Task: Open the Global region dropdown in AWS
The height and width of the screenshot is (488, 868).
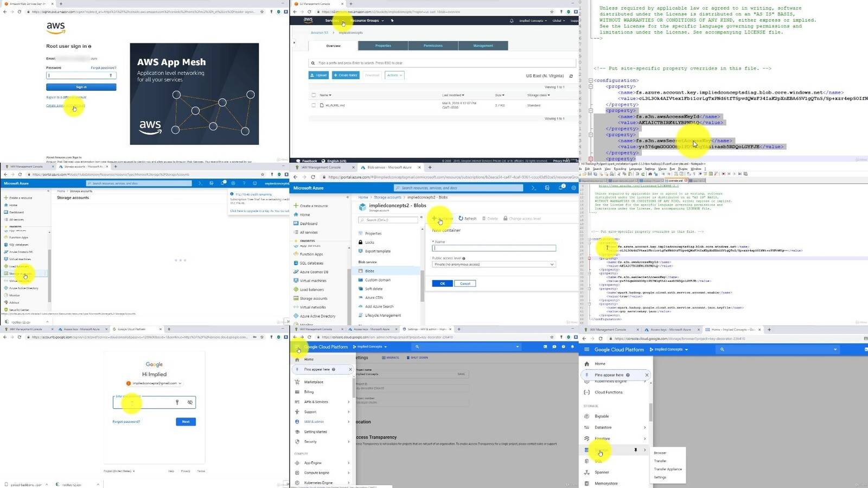Action: [558, 21]
